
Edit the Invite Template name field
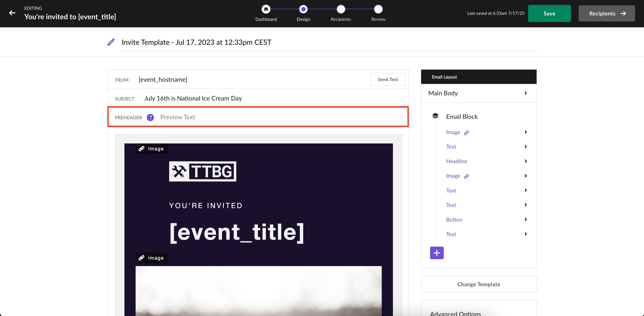329,42
